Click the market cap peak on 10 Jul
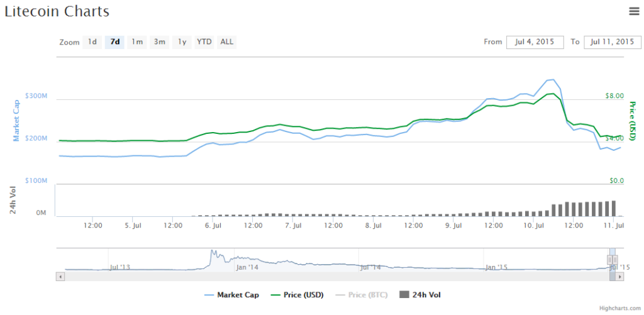 point(553,79)
